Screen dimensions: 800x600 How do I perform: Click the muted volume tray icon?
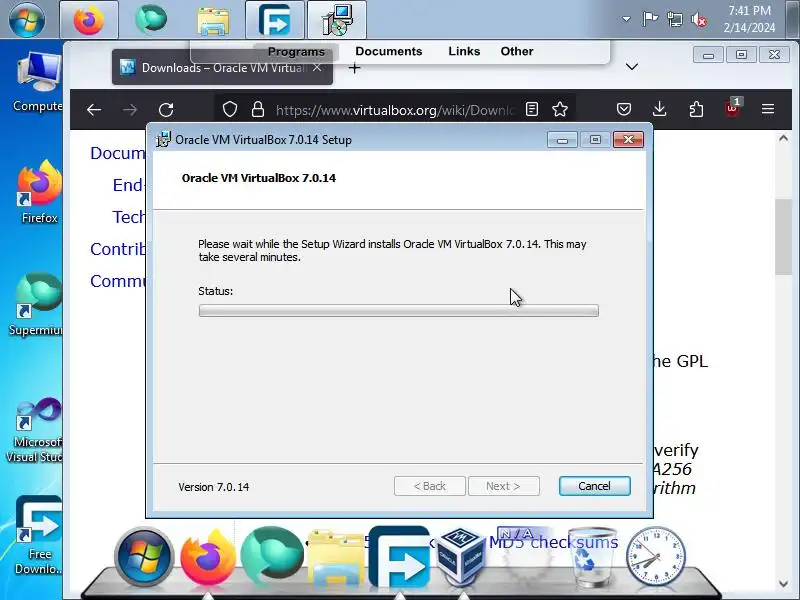(699, 20)
